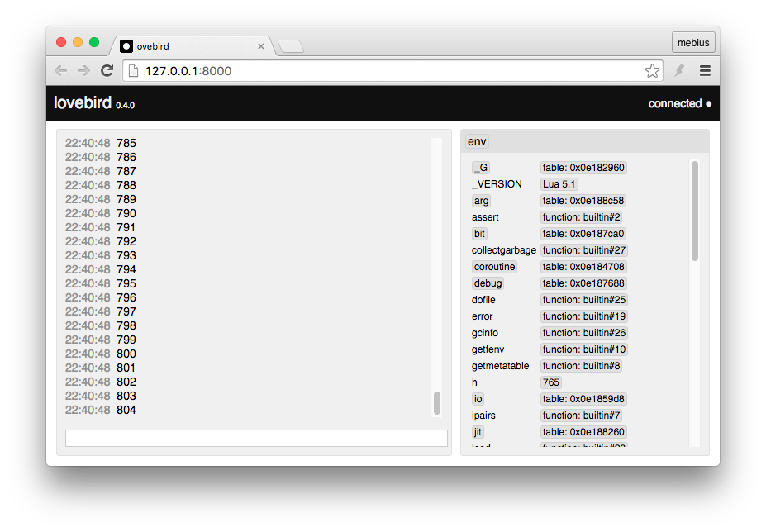Click the value table: 0x0e188260

coord(583,432)
